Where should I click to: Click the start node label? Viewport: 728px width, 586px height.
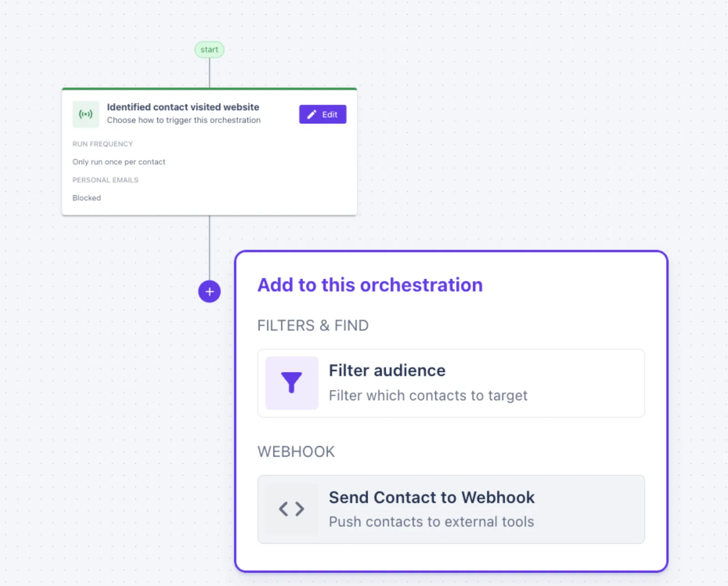[209, 50]
